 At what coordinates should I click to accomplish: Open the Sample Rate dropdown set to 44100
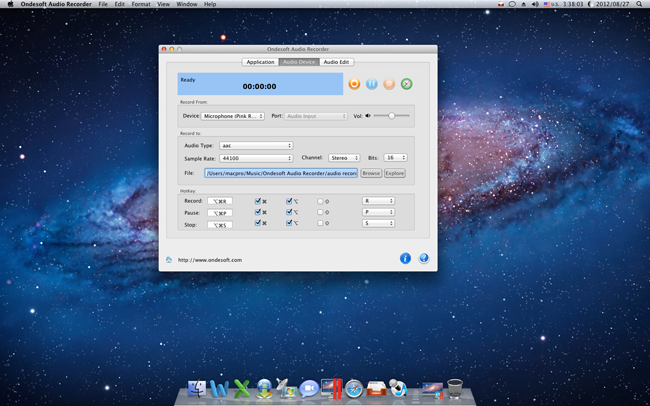click(256, 158)
